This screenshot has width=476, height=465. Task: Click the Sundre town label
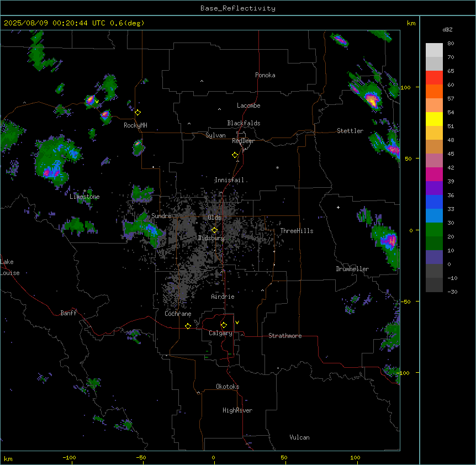(161, 216)
